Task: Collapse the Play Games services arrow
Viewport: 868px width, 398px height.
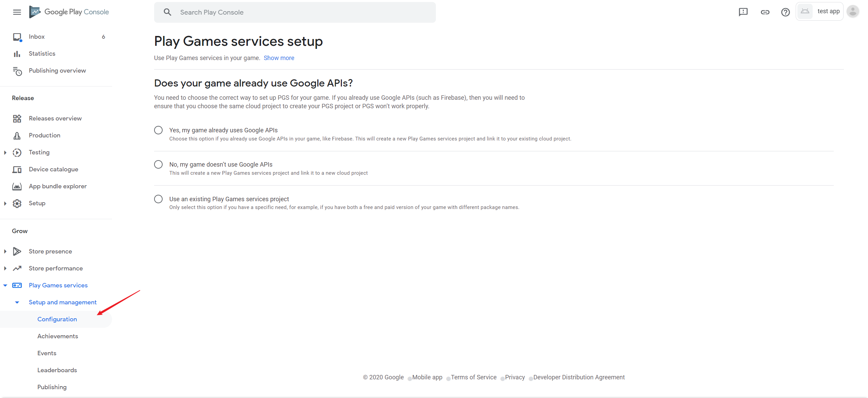Action: point(5,285)
